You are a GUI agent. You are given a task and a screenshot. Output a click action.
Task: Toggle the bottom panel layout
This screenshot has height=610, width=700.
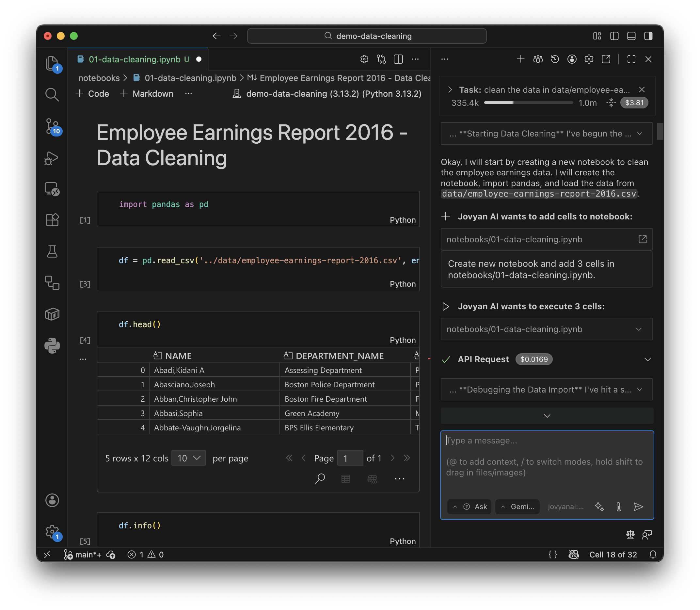click(631, 36)
